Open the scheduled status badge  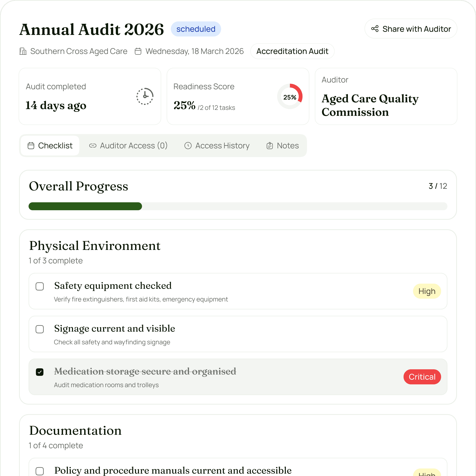coord(196,29)
